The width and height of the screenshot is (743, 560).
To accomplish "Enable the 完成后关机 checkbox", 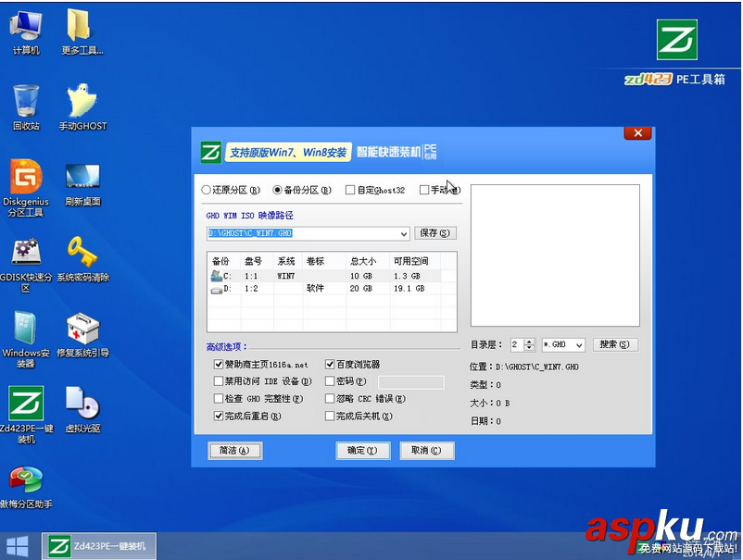I will click(331, 417).
